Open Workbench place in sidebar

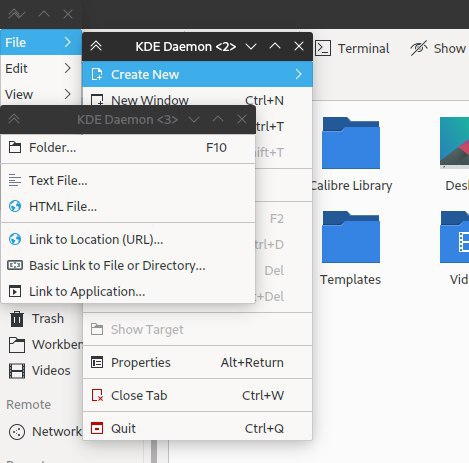[42, 344]
